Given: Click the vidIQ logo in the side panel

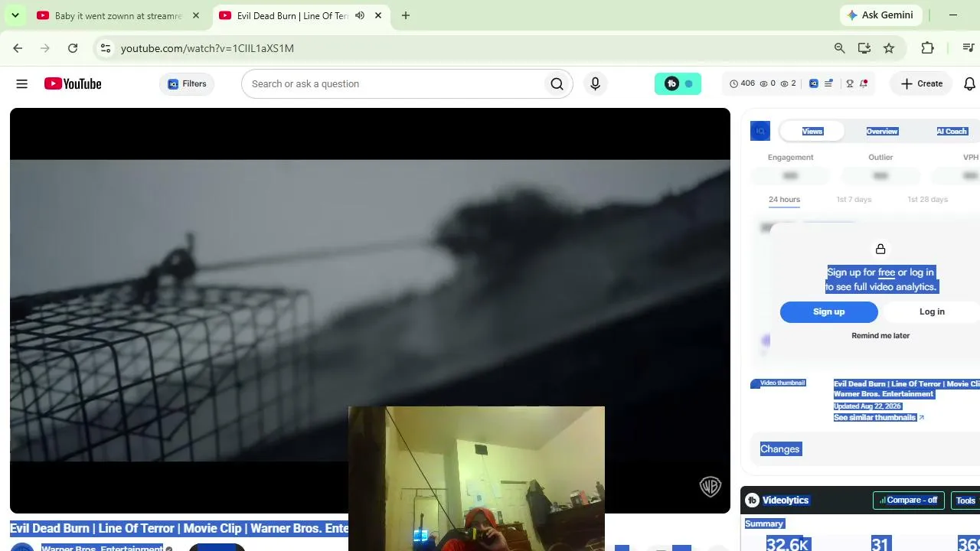Looking at the screenshot, I should pos(760,131).
